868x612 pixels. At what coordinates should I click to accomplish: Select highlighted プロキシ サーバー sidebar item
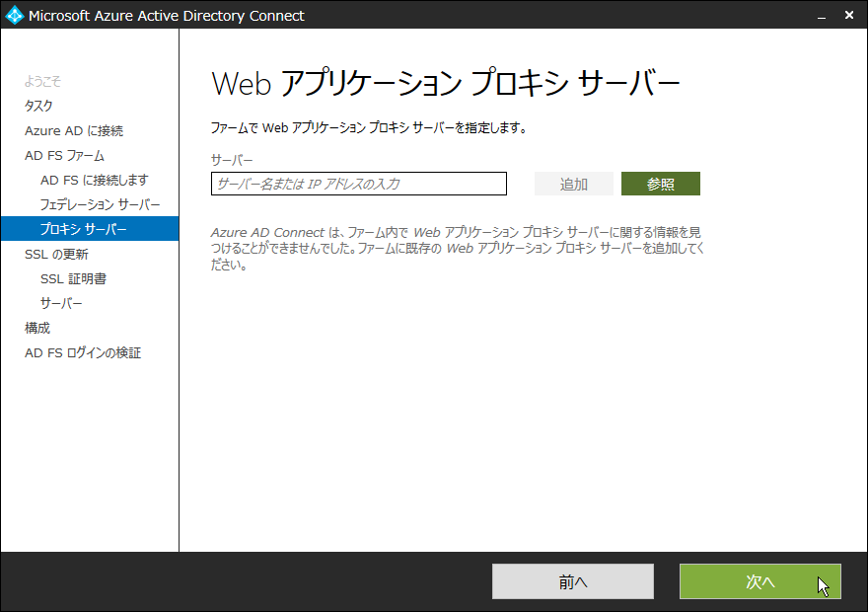click(84, 229)
